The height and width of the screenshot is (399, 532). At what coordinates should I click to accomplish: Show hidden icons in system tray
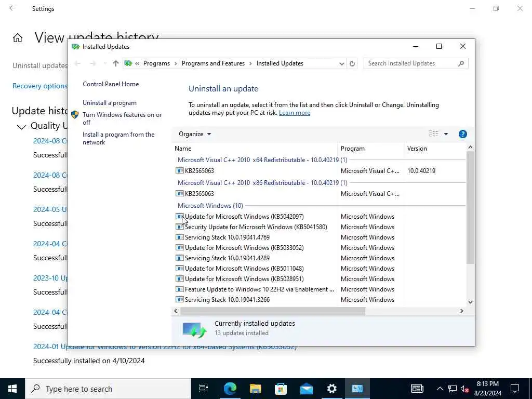pyautogui.click(x=440, y=389)
